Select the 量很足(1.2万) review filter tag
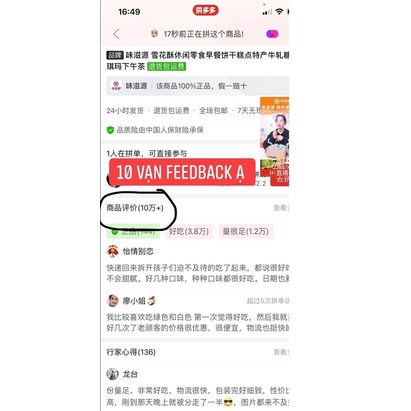The height and width of the screenshot is (411, 411). tap(246, 231)
